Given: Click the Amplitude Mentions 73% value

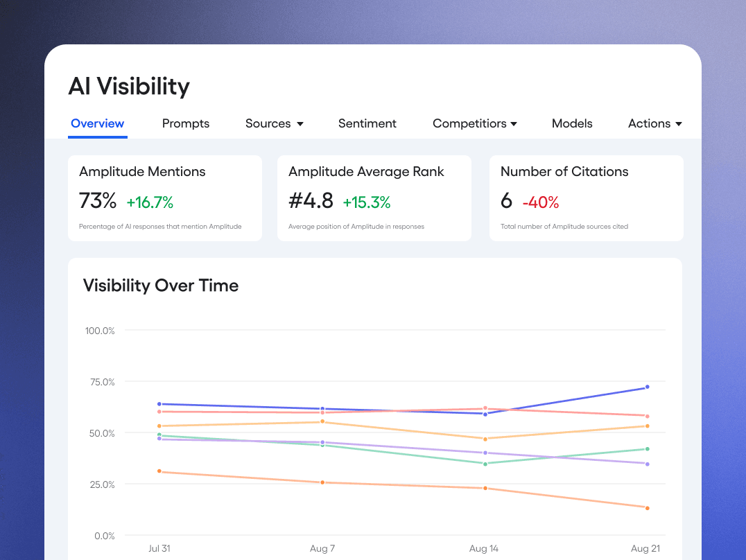Looking at the screenshot, I should tap(98, 201).
